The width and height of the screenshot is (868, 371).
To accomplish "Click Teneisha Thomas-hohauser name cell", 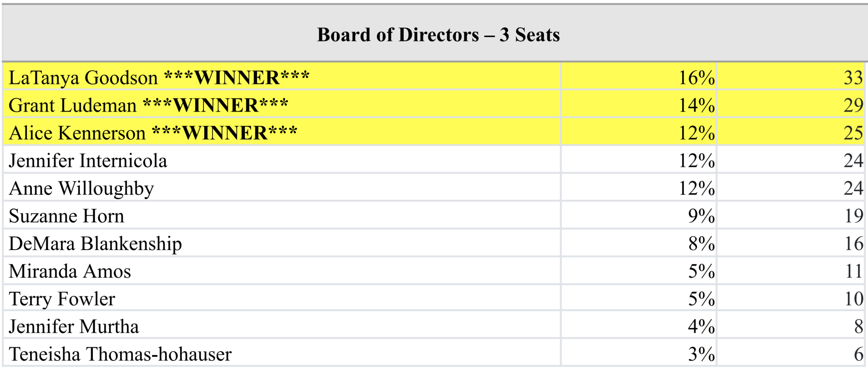I will [x=282, y=353].
